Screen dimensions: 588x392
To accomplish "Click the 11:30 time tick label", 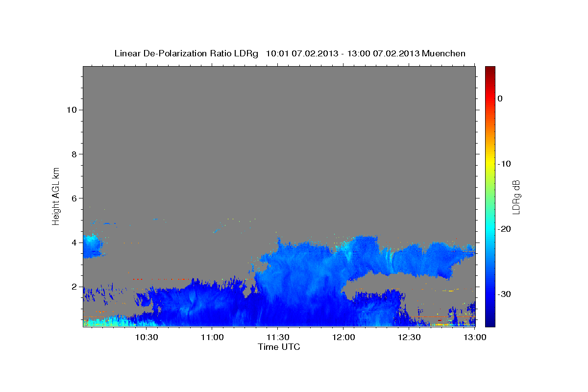I will point(277,337).
